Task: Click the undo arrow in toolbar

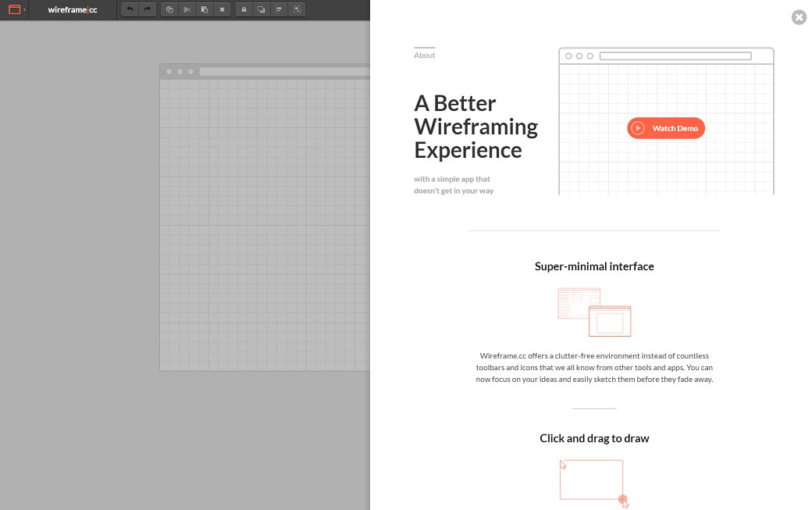Action: tap(130, 10)
